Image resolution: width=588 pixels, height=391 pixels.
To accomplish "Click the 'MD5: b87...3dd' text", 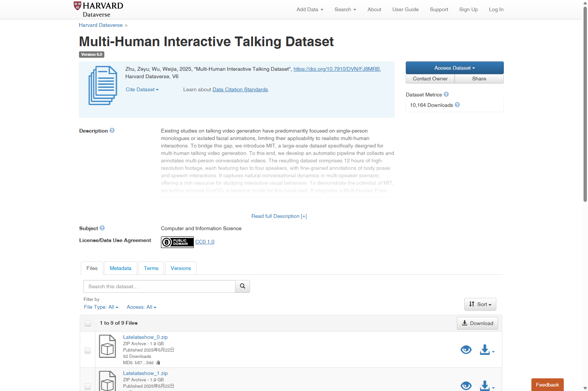I will (138, 363).
